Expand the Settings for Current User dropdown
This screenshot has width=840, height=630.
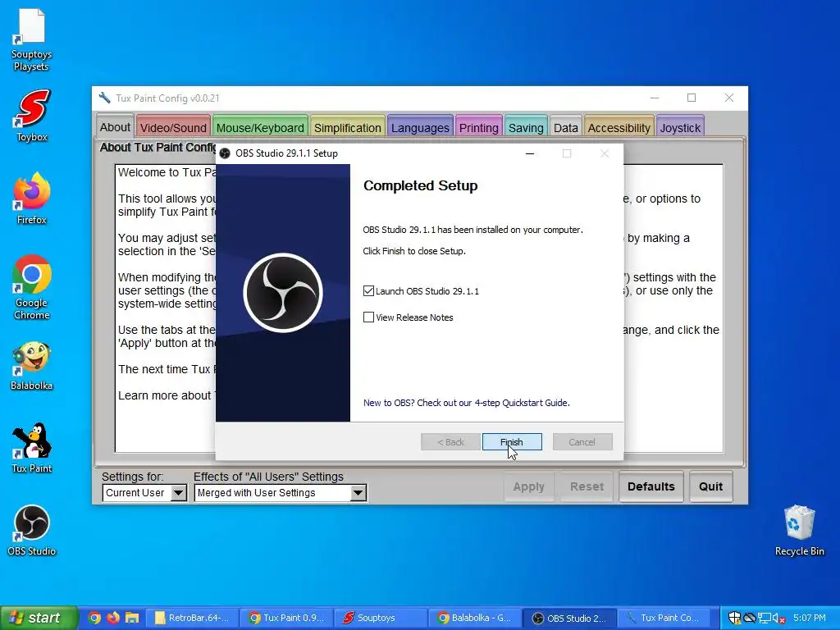(178, 492)
